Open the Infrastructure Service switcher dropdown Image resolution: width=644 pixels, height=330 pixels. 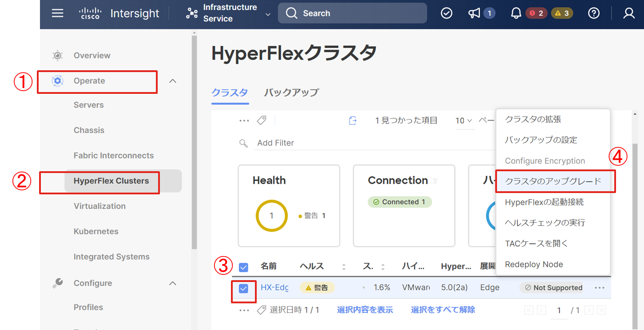pos(228,13)
